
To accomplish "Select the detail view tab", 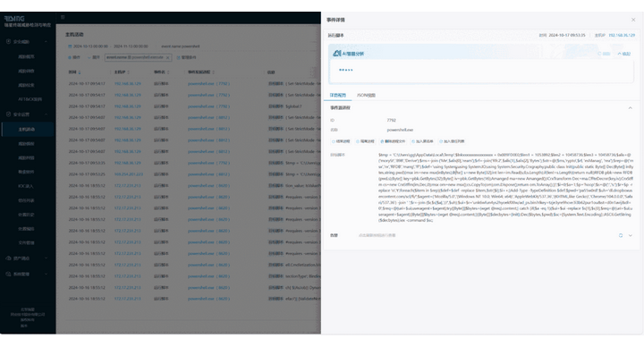I will click(337, 96).
